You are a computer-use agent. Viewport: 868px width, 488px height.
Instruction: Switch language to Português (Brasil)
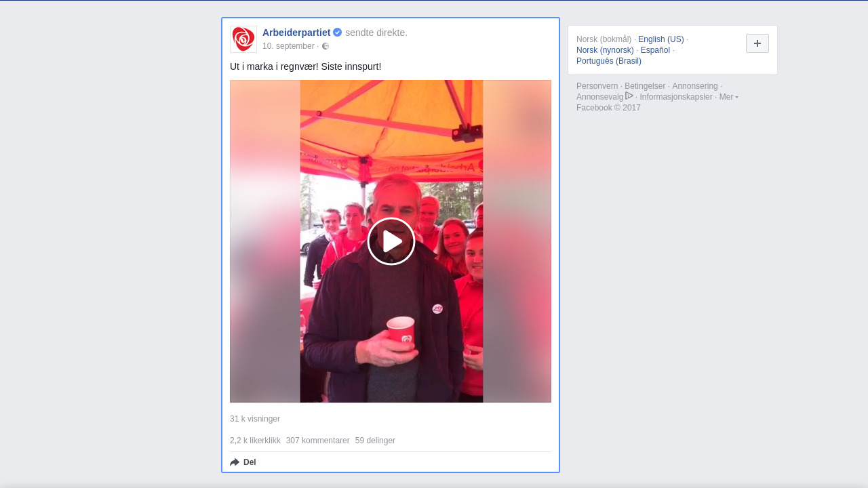pos(609,61)
